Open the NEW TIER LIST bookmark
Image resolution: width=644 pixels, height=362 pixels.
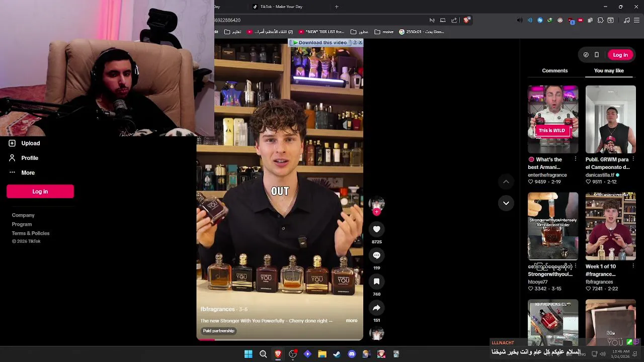321,32
